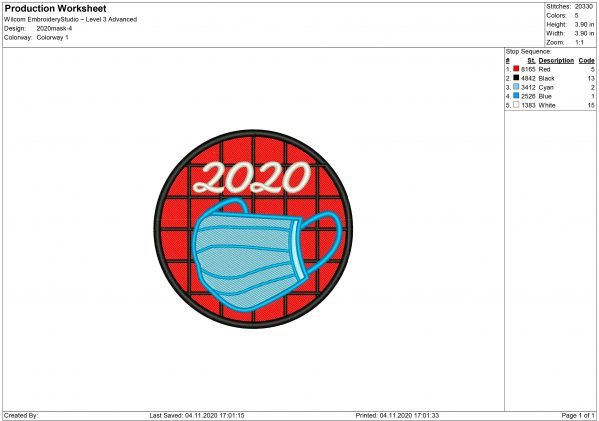Click the 'Colorway:' label
The width and height of the screenshot is (599, 421).
[18, 37]
